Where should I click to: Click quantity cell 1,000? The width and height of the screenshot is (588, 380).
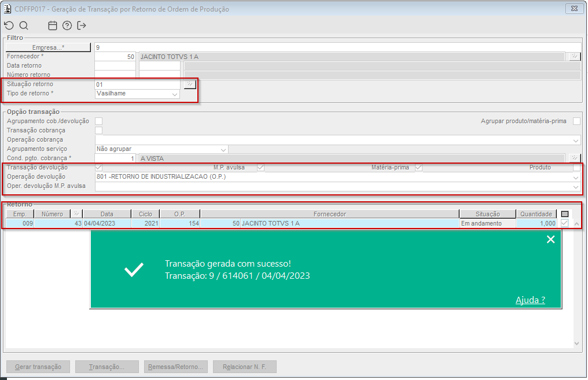pyautogui.click(x=536, y=223)
